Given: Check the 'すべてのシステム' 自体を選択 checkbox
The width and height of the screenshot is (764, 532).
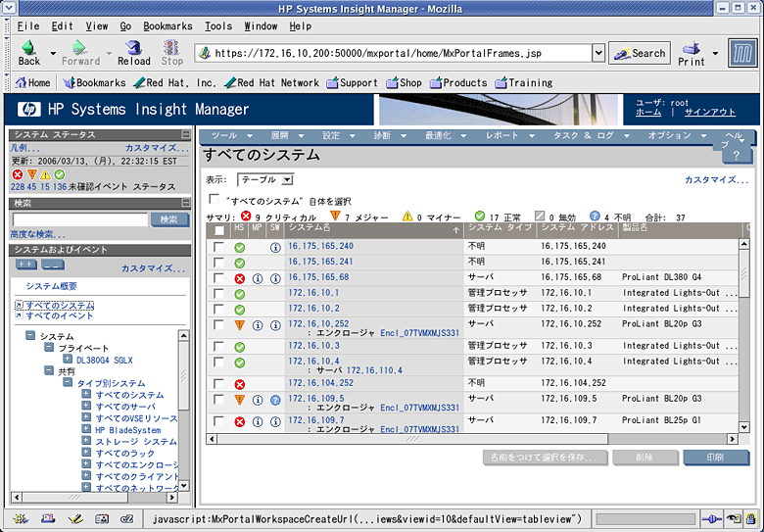Looking at the screenshot, I should click(x=214, y=199).
